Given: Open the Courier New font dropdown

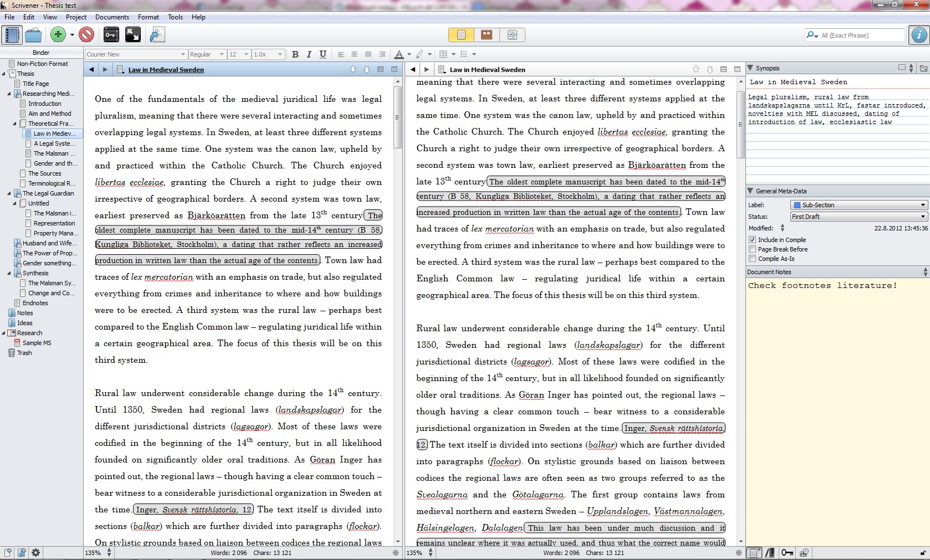Looking at the screenshot, I should click(136, 54).
